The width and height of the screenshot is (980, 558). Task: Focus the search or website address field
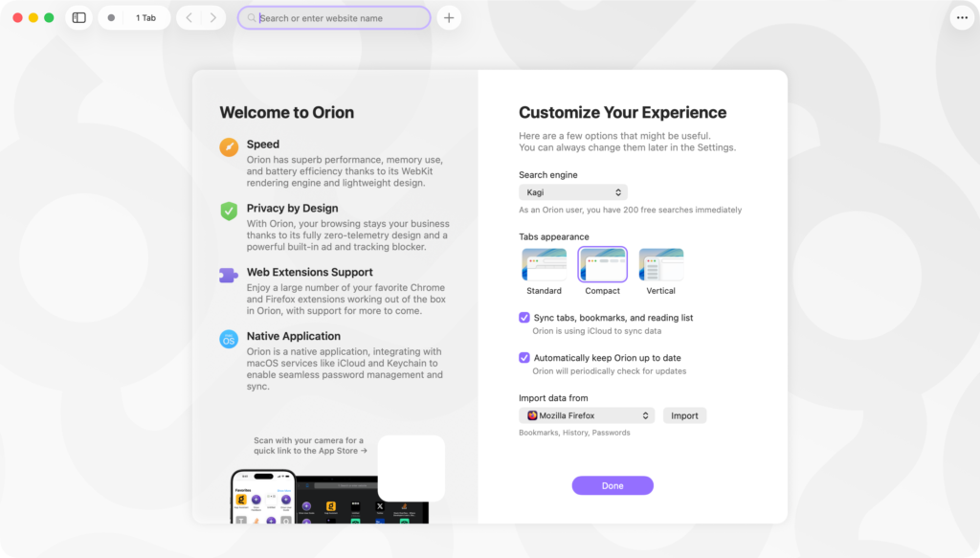334,17
